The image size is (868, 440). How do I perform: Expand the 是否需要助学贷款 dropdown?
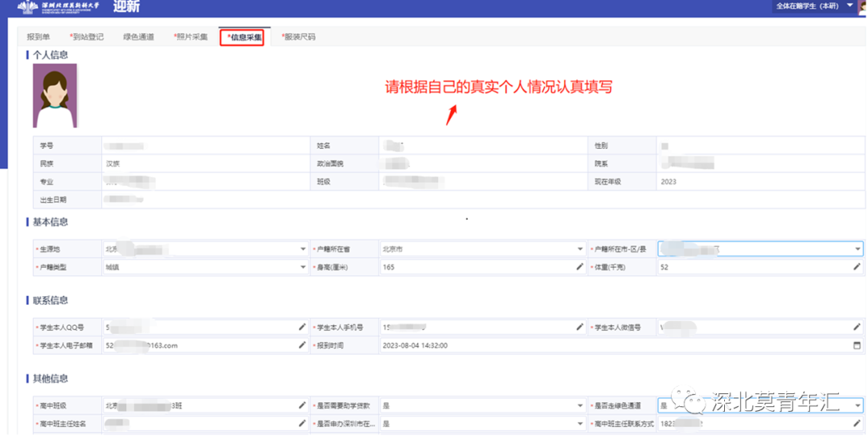[579, 405]
